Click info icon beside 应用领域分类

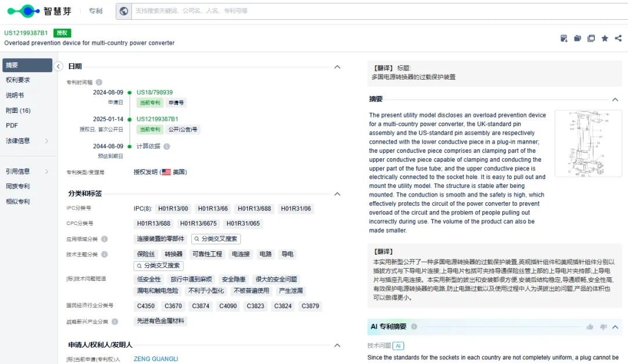point(105,239)
